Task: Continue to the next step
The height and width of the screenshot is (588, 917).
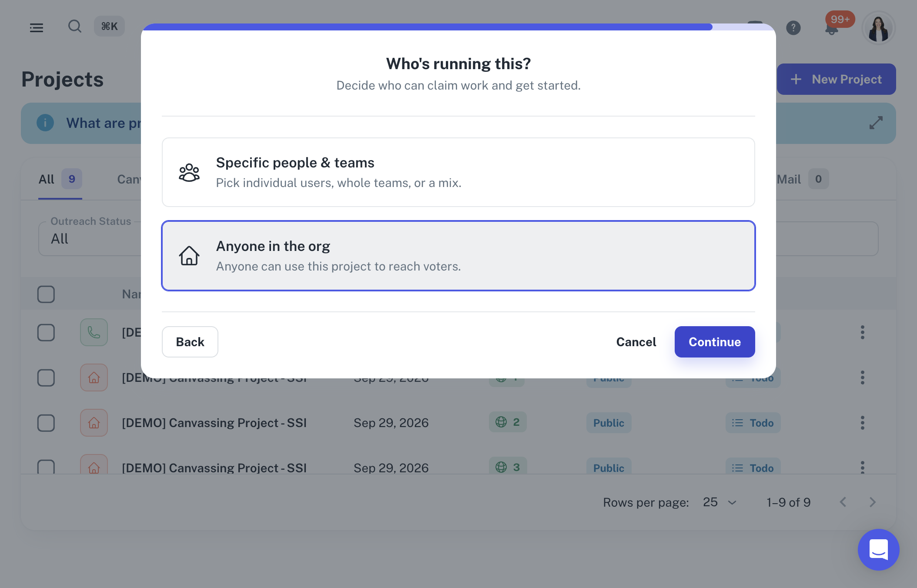Action: 715,342
